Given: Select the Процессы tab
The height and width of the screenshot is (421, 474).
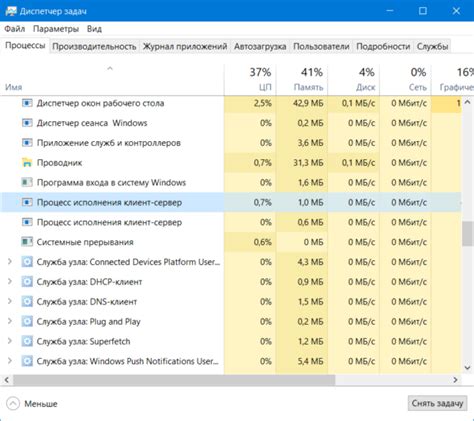Looking at the screenshot, I should (25, 46).
